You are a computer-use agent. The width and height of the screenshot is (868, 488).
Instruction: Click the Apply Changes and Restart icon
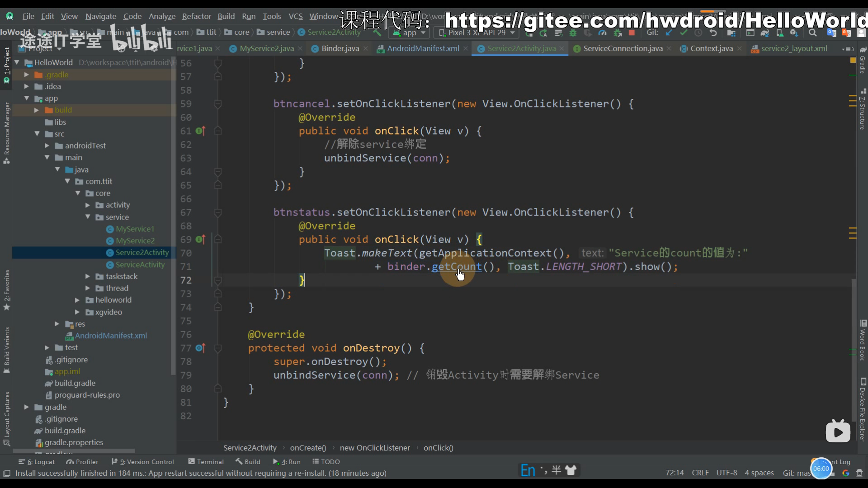[543, 33]
